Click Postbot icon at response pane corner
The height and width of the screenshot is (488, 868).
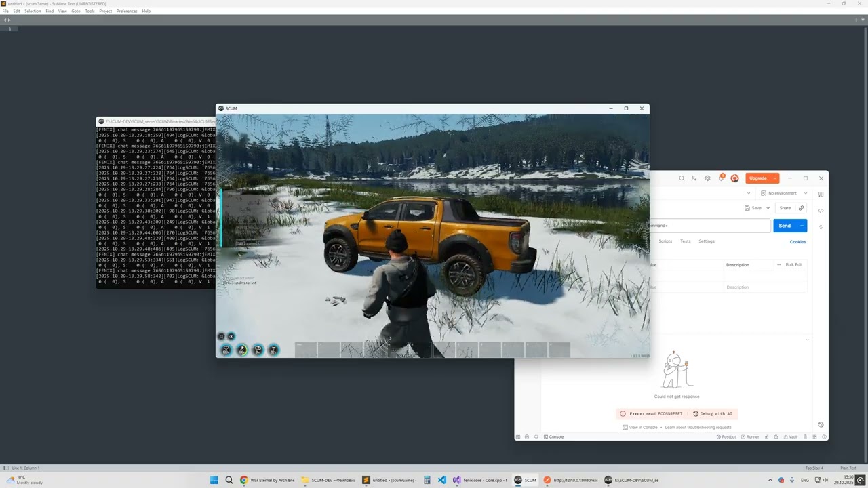click(x=821, y=425)
